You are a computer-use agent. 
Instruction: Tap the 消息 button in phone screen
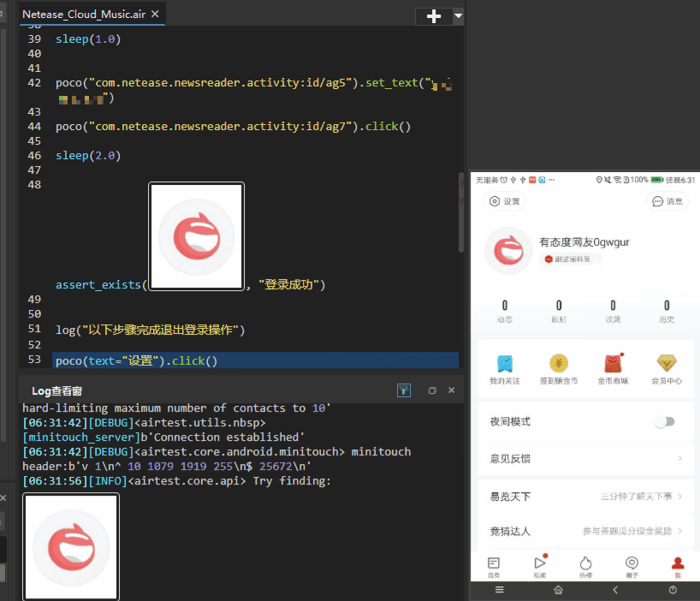coord(667,201)
